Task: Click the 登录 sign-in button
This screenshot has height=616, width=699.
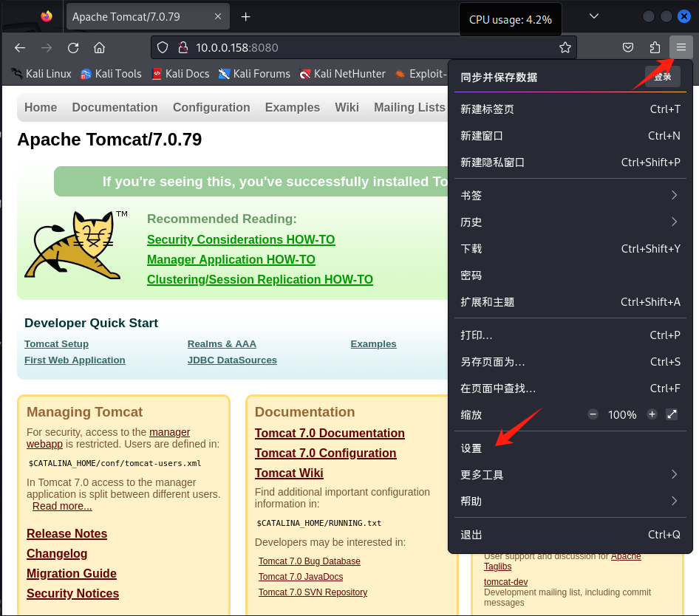Action: tap(663, 77)
